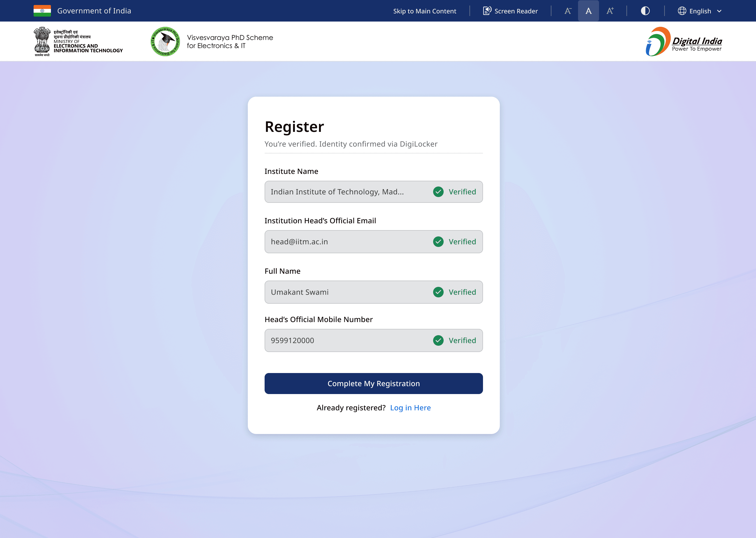Click the Head's Official Mobile Number label
The width and height of the screenshot is (756, 538).
point(318,319)
